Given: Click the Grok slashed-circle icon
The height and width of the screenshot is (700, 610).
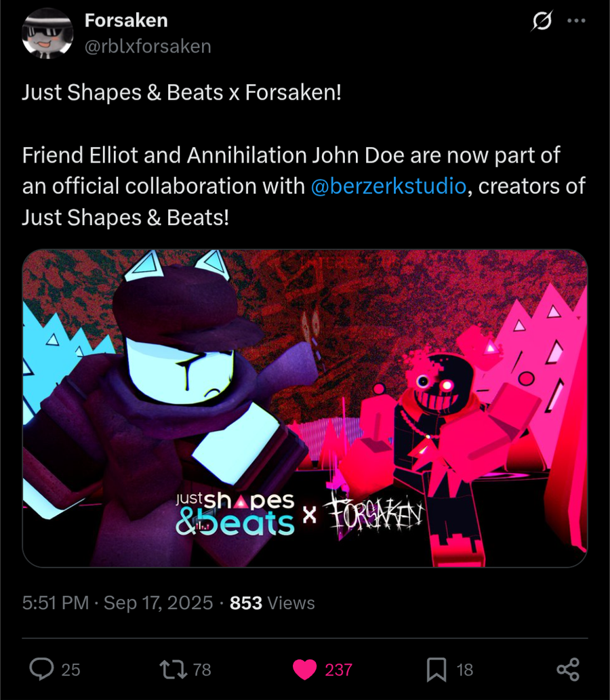Looking at the screenshot, I should click(x=542, y=20).
